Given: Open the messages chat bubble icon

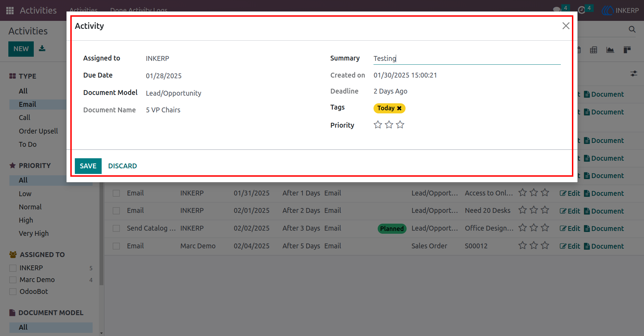Looking at the screenshot, I should click(x=557, y=9).
